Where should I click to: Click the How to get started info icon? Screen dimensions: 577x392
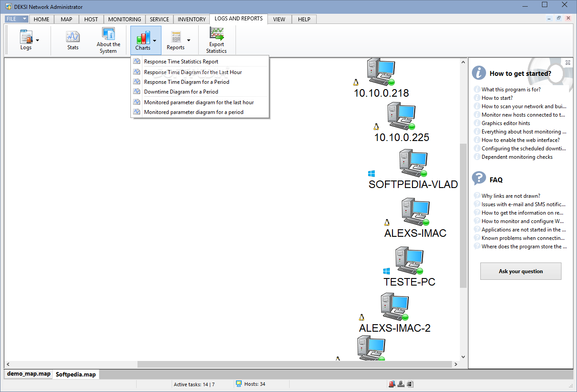pyautogui.click(x=479, y=73)
